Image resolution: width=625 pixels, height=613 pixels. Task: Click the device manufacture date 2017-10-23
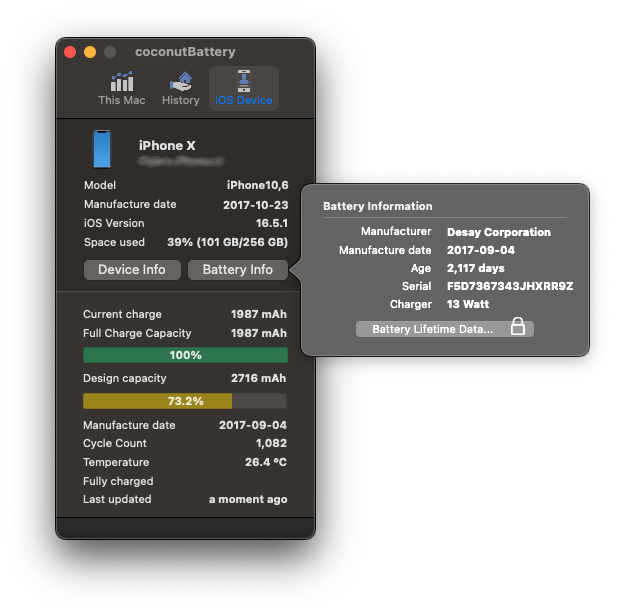(x=256, y=205)
